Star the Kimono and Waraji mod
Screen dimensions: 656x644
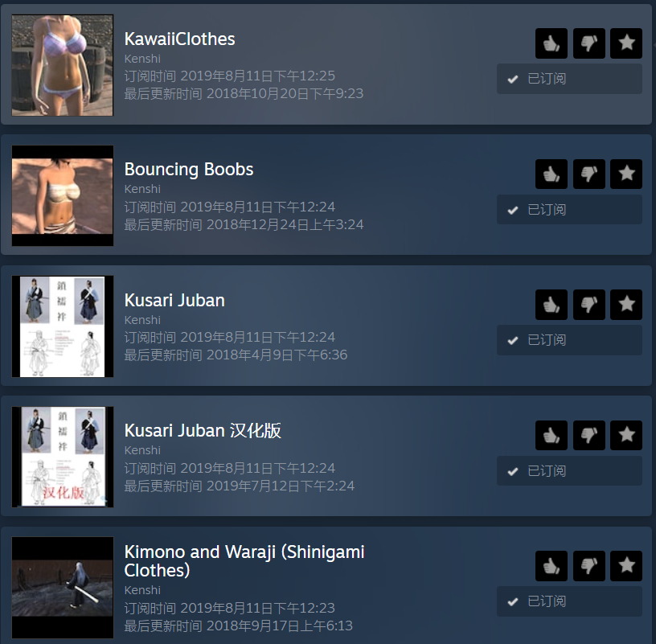pos(626,566)
